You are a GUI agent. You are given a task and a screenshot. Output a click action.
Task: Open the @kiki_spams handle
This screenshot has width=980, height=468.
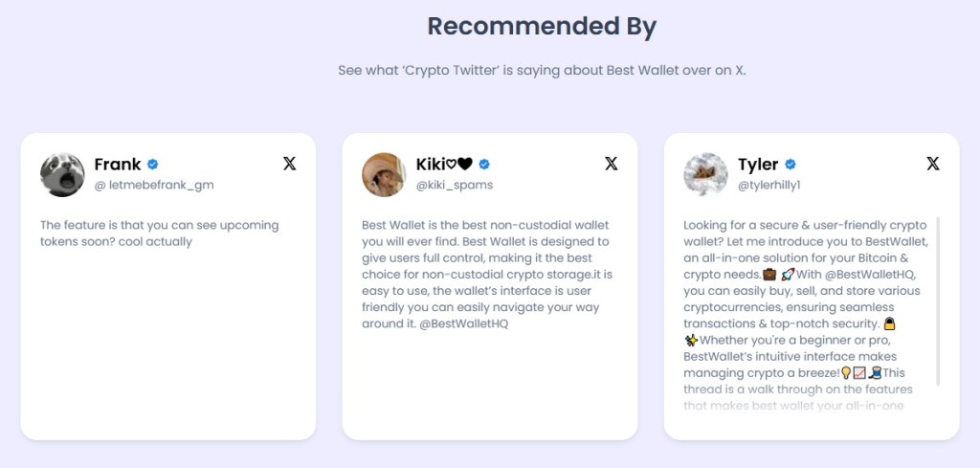[x=455, y=185]
